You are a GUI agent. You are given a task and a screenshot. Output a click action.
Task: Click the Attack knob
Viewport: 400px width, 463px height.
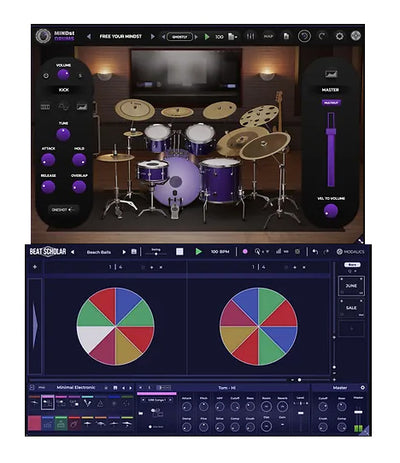48,160
